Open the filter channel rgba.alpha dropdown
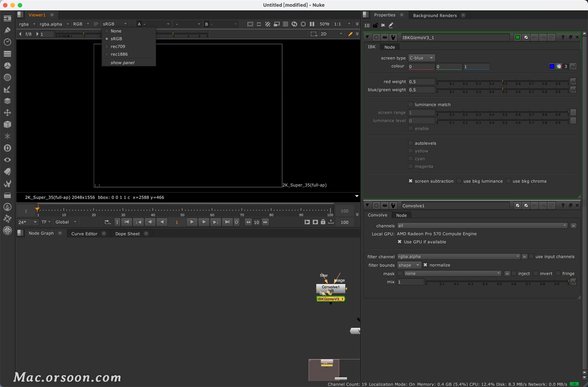588x387 pixels. pos(458,257)
